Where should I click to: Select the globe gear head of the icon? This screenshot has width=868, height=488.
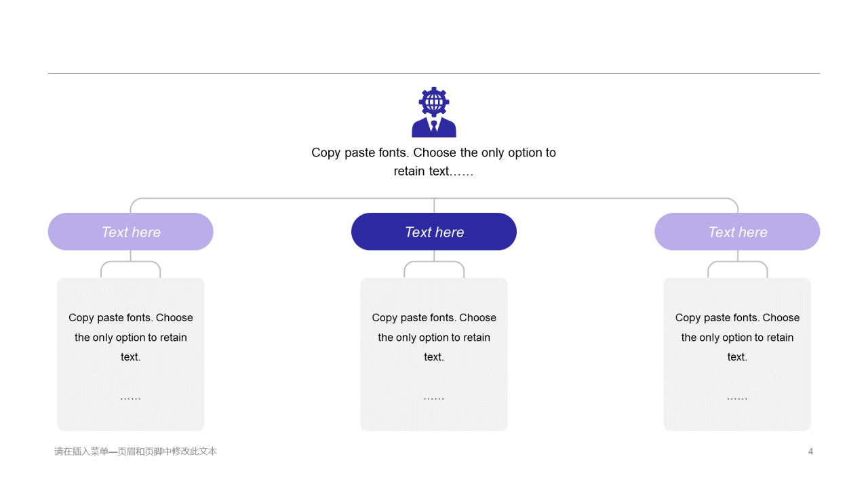click(434, 102)
